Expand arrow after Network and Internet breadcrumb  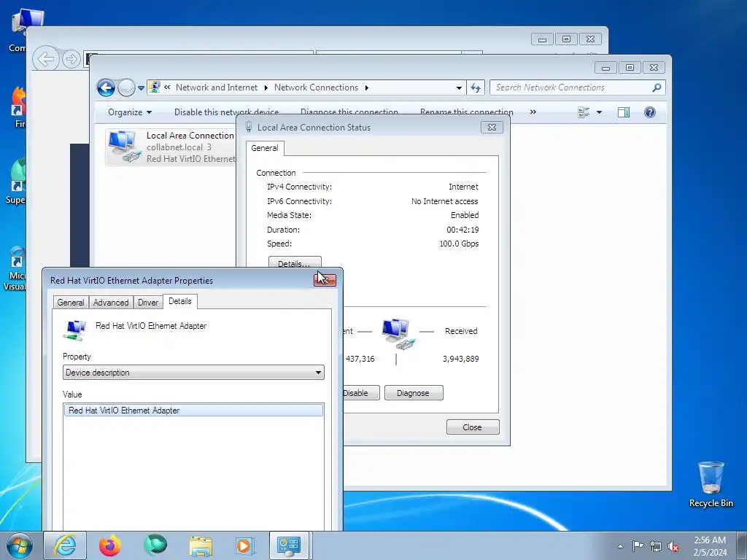266,87
